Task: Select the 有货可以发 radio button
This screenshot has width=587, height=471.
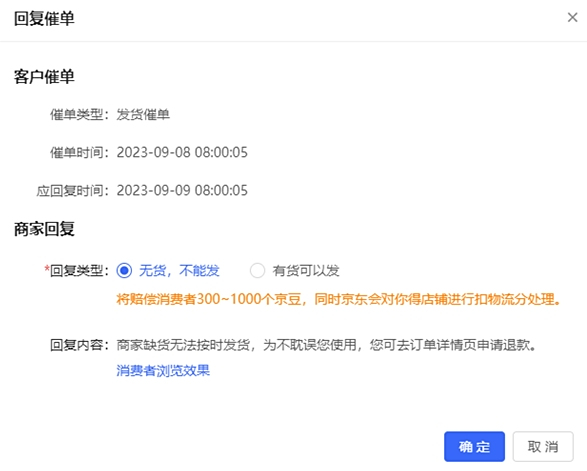Action: (258, 270)
